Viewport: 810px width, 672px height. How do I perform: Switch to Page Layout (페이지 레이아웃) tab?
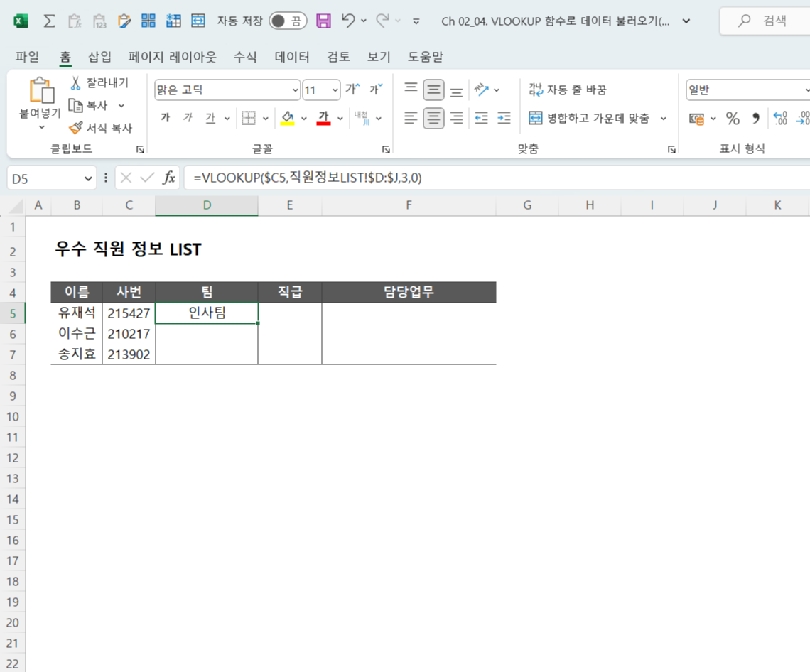coord(172,57)
